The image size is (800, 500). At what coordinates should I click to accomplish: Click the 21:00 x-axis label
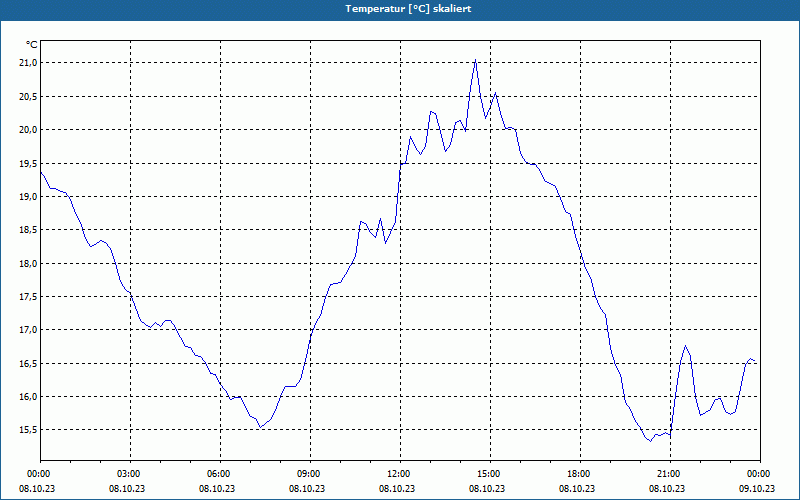667,474
